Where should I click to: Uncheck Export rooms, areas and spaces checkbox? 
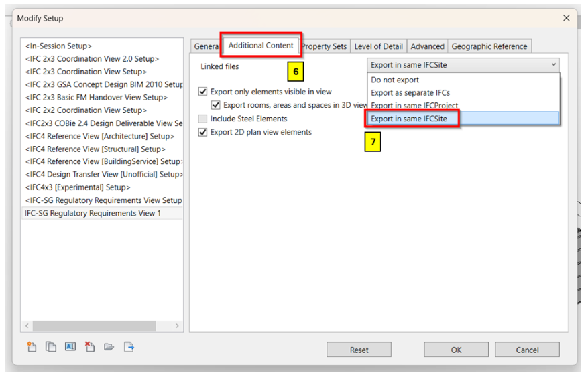pyautogui.click(x=216, y=105)
